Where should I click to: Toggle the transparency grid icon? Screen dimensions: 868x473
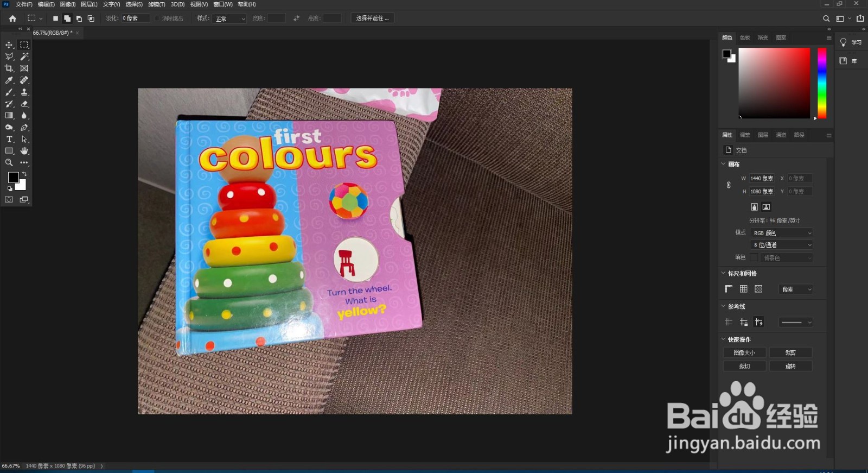click(758, 289)
